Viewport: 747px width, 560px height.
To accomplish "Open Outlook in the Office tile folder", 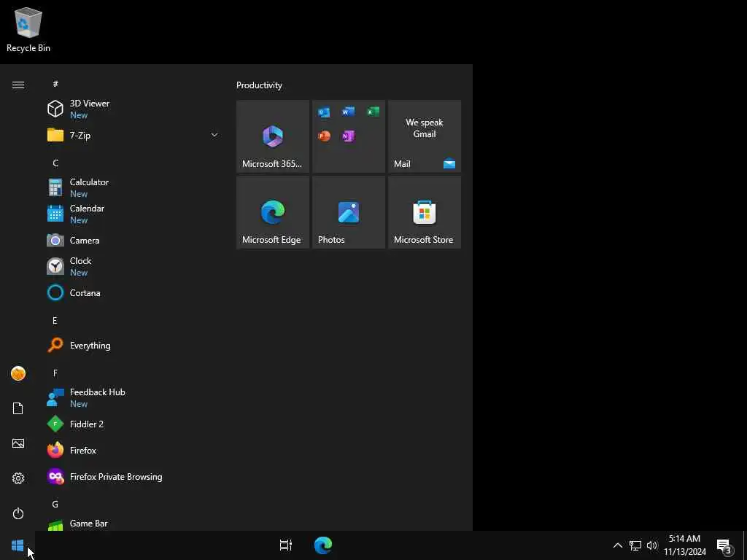I will point(324,112).
